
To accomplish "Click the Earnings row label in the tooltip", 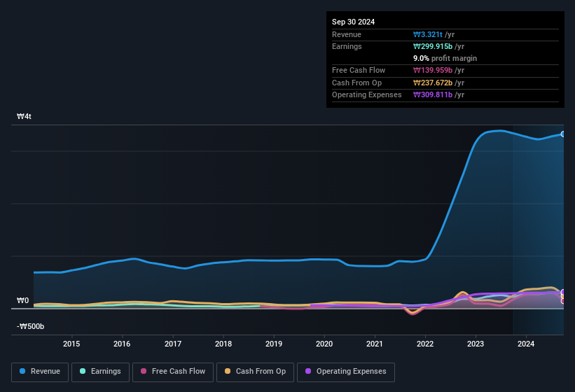I will click(x=347, y=46).
